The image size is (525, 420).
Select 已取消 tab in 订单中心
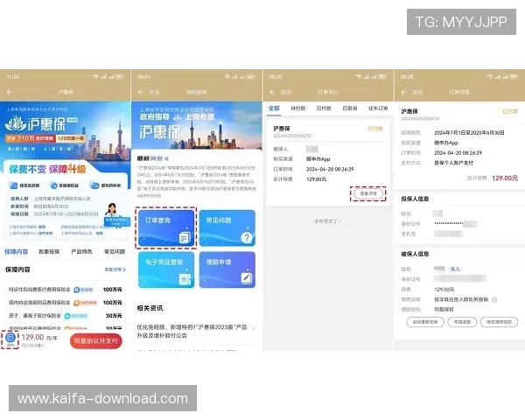349,108
